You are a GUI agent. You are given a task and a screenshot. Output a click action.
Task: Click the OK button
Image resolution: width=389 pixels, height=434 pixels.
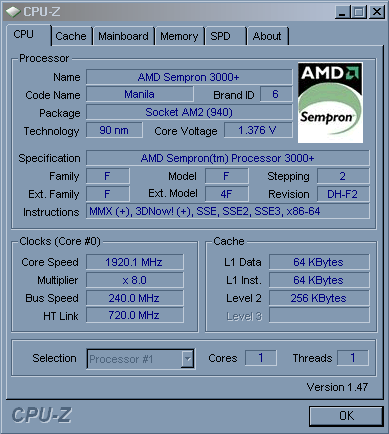tap(346, 416)
